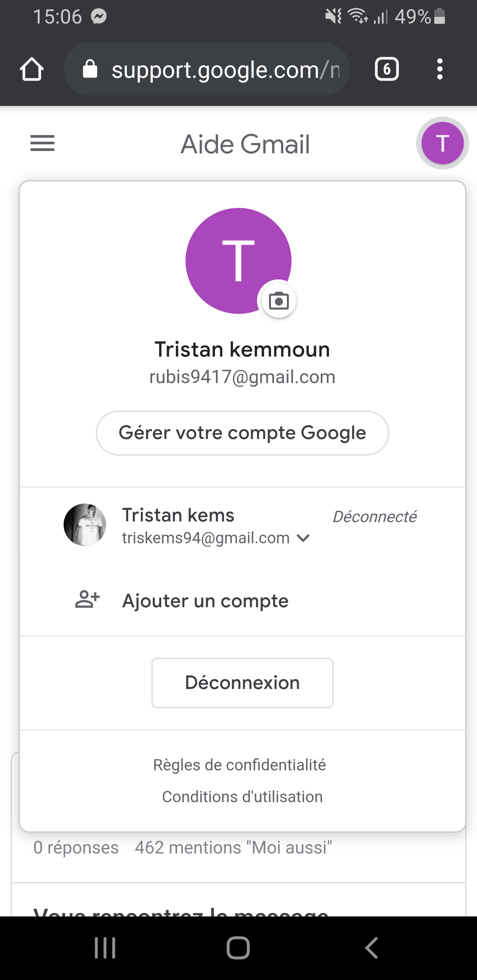
Task: Tap the Tristan kems profile photo thumbnail
Action: click(x=84, y=525)
